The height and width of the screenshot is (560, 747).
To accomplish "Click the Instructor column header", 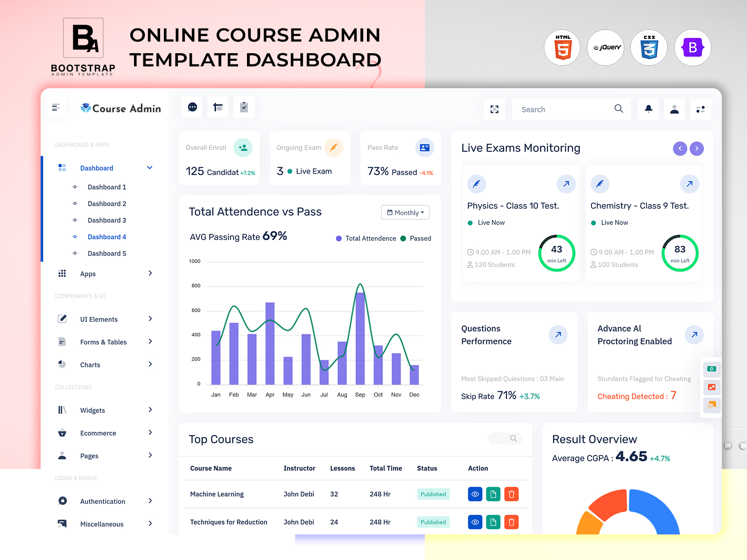I will point(299,469).
